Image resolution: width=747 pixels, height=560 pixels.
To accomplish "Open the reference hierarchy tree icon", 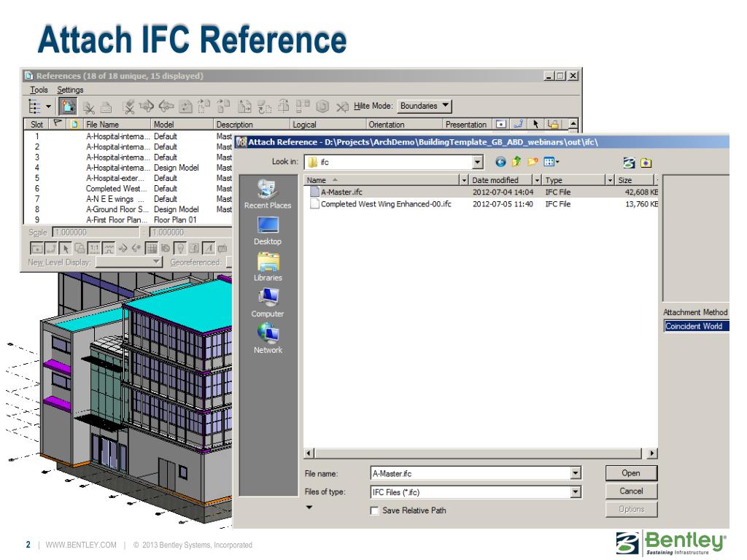I will coord(35,106).
